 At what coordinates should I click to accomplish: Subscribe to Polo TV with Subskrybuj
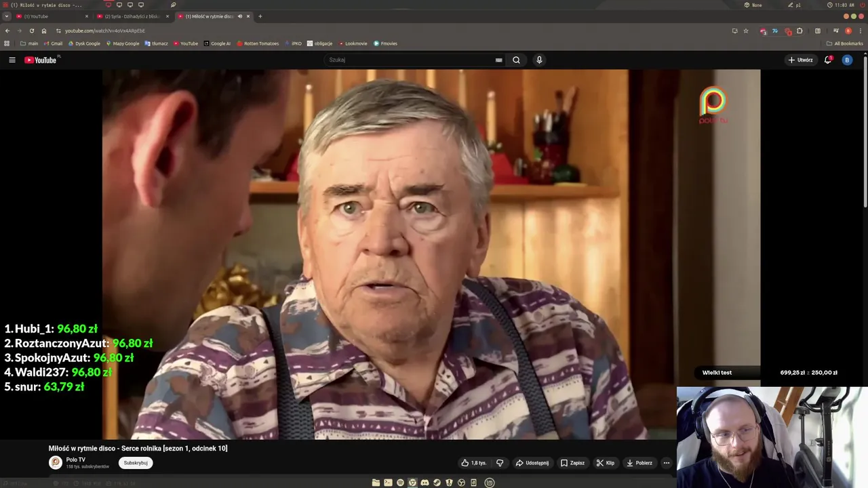click(136, 463)
